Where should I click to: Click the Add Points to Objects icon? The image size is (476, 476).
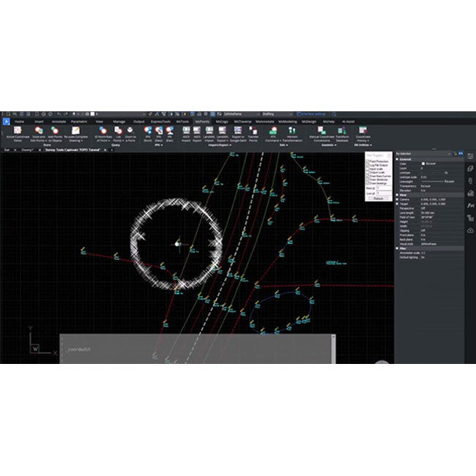pyautogui.click(x=56, y=133)
